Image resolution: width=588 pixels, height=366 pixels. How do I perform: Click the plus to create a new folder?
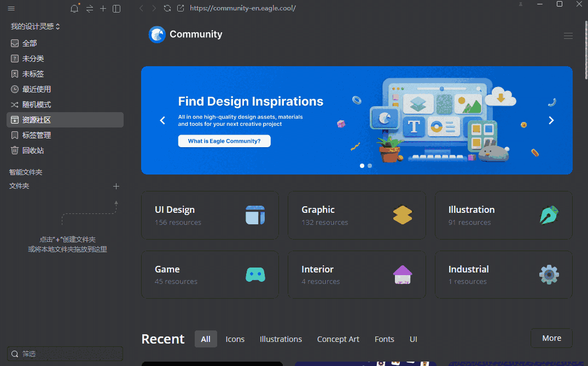point(116,186)
